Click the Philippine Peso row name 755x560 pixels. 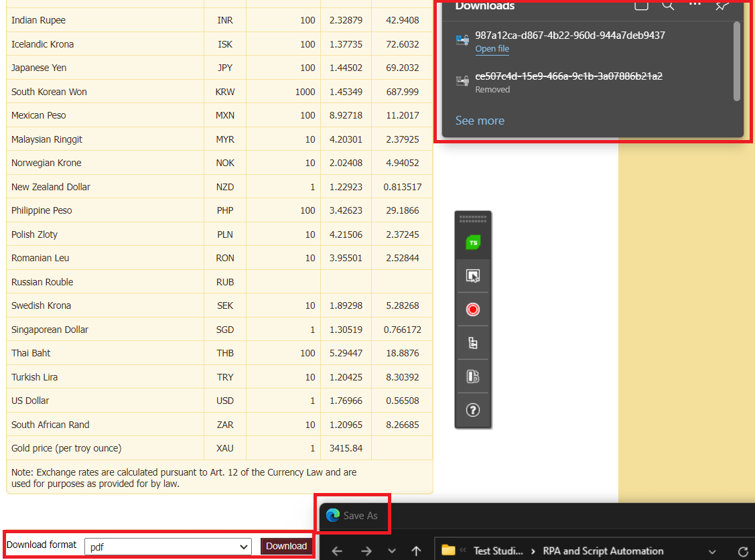pyautogui.click(x=42, y=210)
